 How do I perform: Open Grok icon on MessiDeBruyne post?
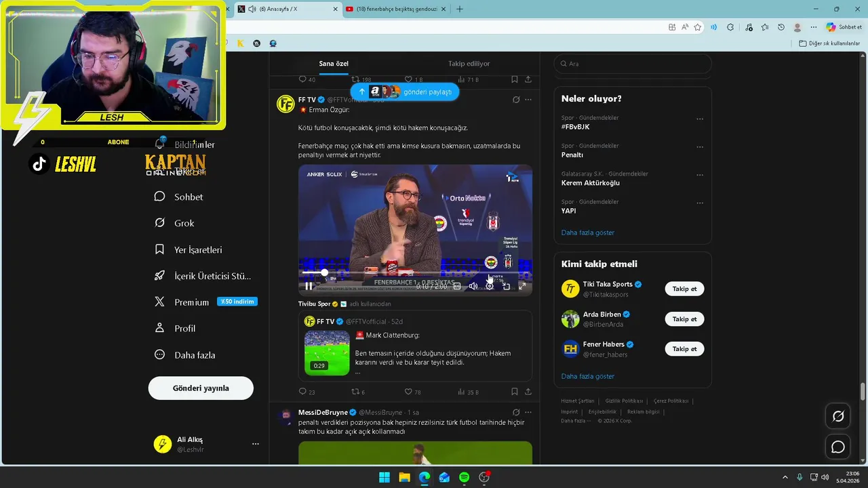[515, 412]
